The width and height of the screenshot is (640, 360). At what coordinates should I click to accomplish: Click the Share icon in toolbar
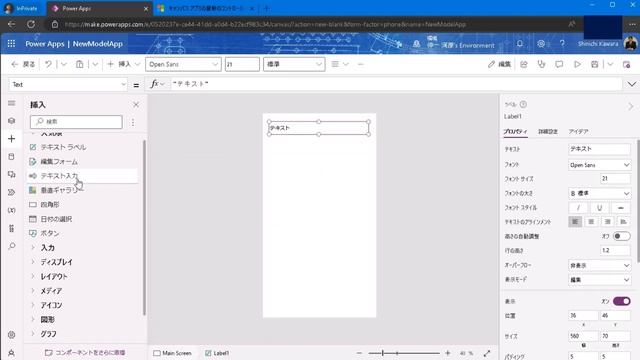524,64
